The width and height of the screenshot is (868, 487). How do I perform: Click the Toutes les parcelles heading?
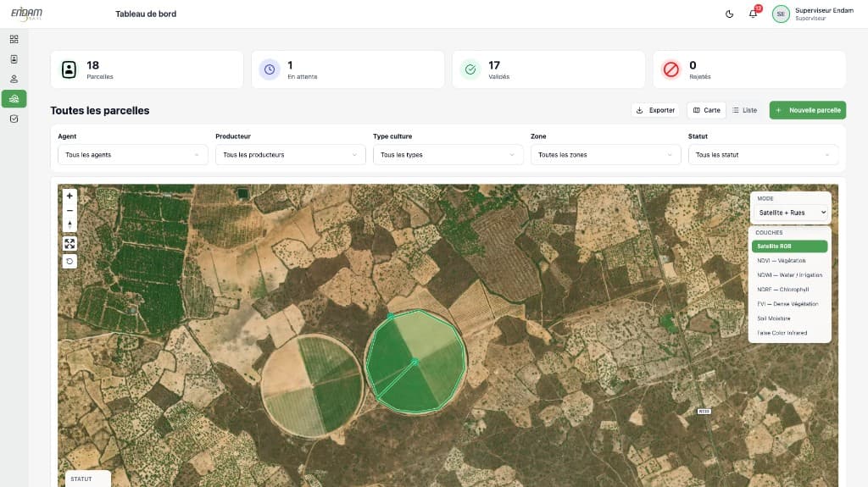pos(100,111)
